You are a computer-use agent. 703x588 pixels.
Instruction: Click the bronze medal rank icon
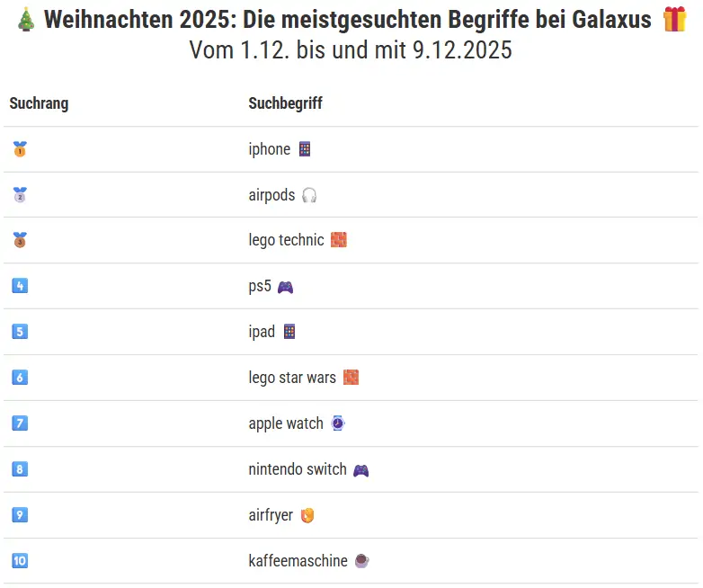20,240
